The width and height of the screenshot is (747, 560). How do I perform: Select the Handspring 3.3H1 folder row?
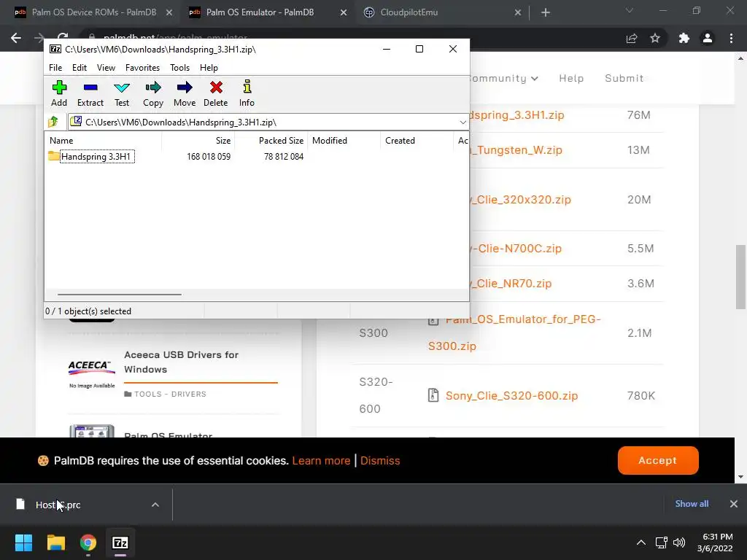point(97,156)
